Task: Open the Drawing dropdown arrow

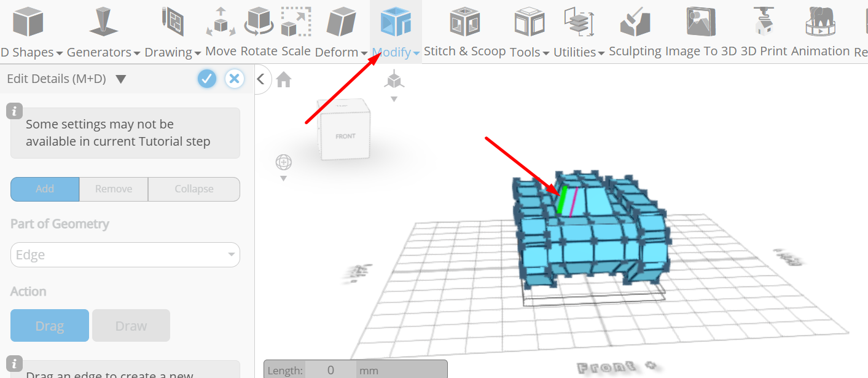Action: point(198,53)
